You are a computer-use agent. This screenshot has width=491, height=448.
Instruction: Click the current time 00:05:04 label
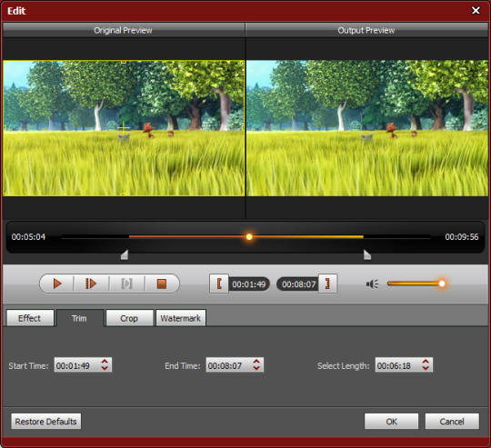(28, 237)
